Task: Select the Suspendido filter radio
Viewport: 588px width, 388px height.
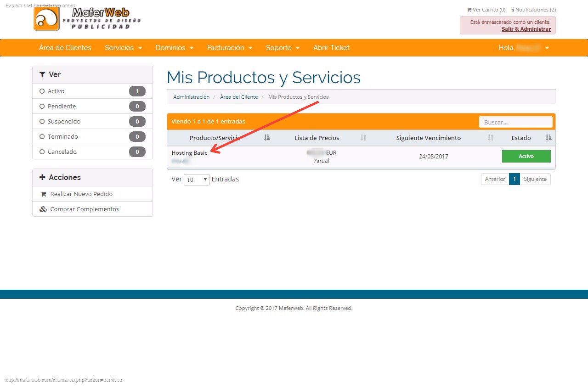Action: point(42,122)
